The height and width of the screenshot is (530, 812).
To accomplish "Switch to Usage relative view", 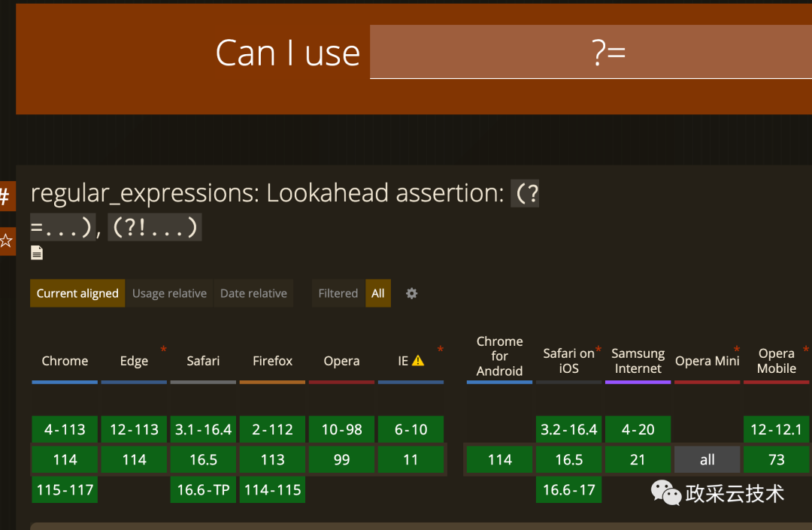I will pos(169,293).
